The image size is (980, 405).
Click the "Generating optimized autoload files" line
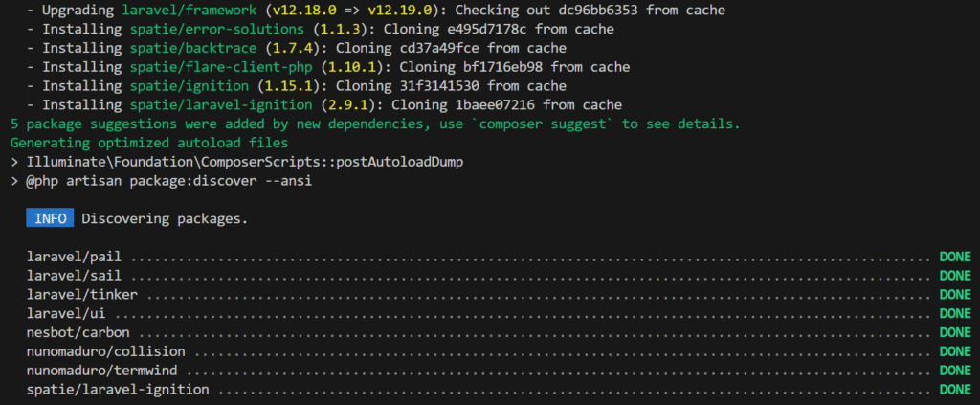(x=133, y=143)
